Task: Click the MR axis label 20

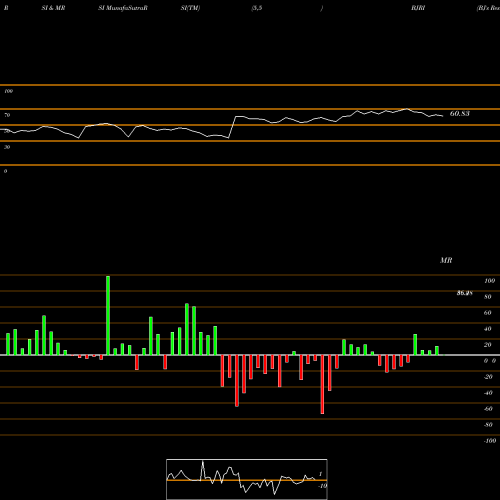Action: tap(488, 345)
